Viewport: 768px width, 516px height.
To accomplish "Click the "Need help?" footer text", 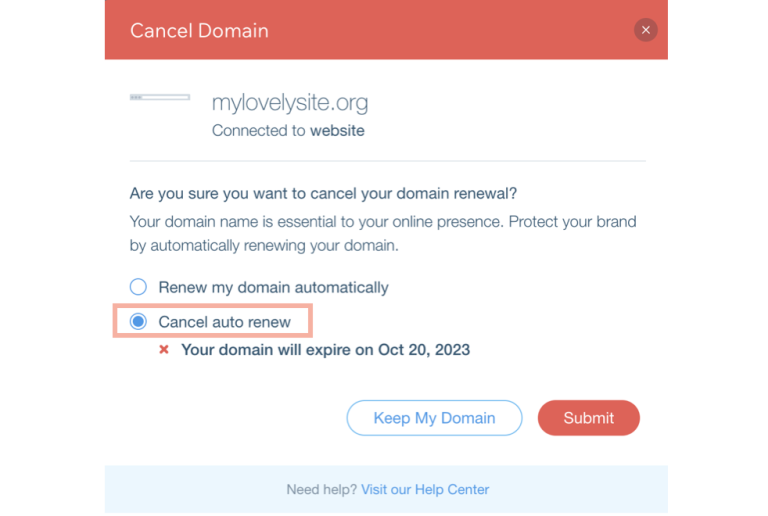I will coord(321,490).
